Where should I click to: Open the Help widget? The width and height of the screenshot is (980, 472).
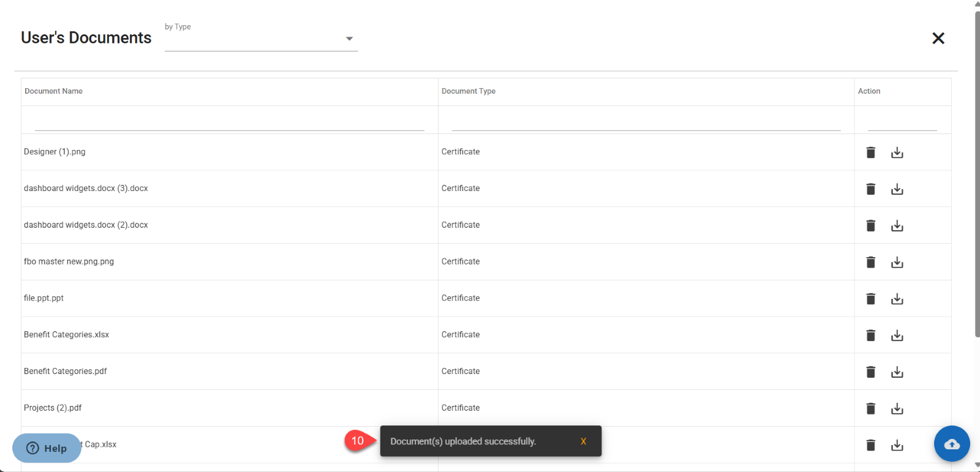[x=47, y=448]
